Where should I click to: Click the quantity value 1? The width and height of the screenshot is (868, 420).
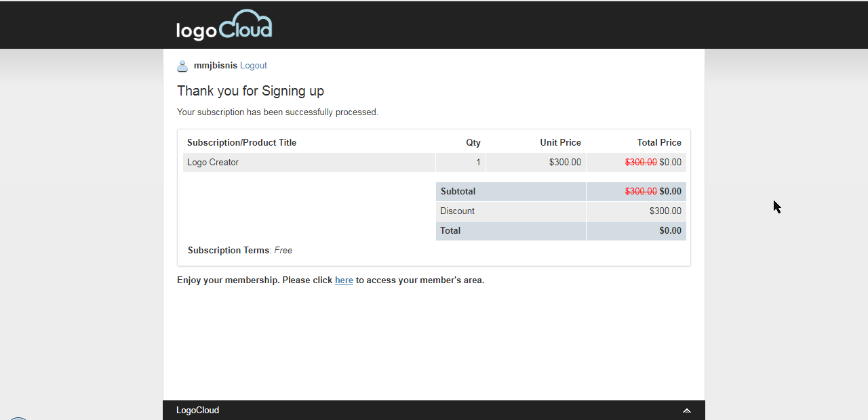pyautogui.click(x=478, y=163)
